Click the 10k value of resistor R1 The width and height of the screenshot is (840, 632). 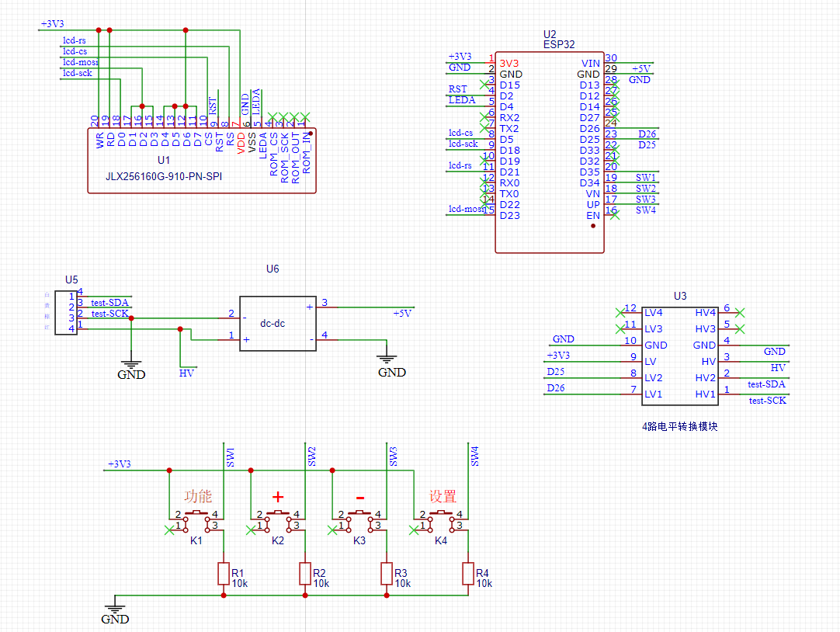240,583
